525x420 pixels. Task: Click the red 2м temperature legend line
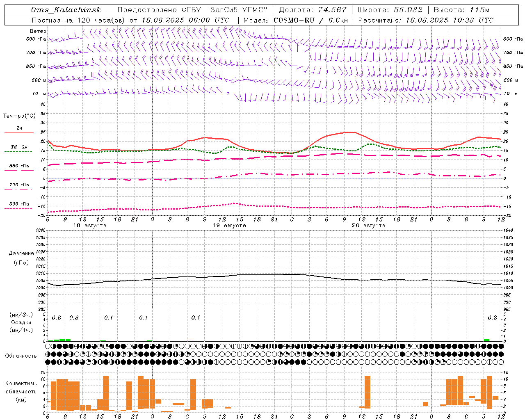pos(19,132)
